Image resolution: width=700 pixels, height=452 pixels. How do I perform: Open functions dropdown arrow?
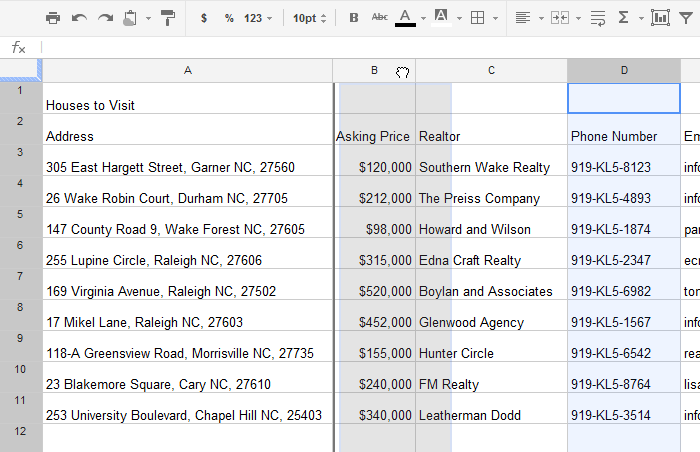click(x=641, y=19)
